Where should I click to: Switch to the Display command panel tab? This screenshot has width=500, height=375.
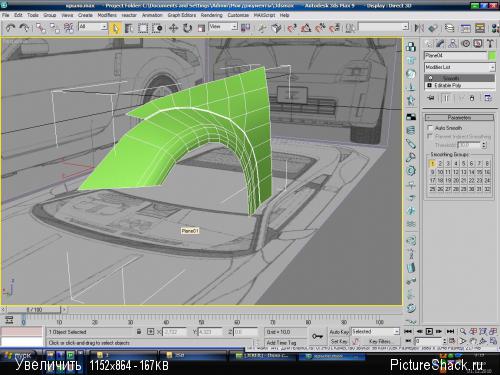[478, 44]
